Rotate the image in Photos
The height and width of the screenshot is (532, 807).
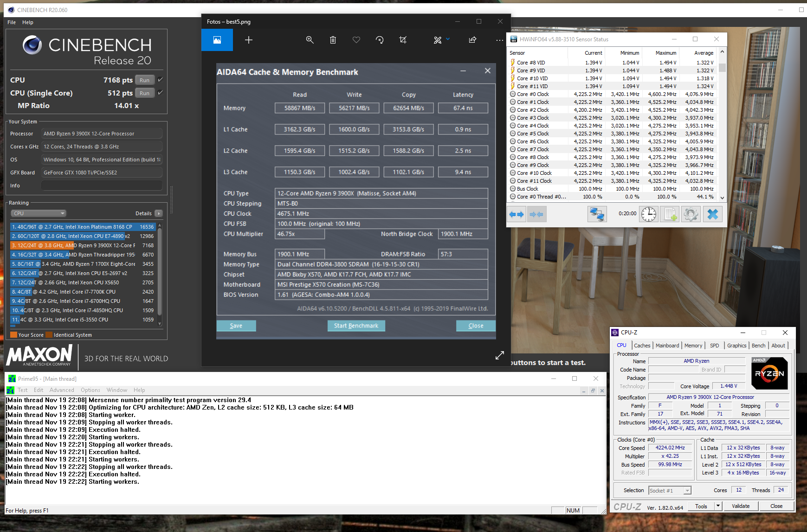click(x=380, y=40)
